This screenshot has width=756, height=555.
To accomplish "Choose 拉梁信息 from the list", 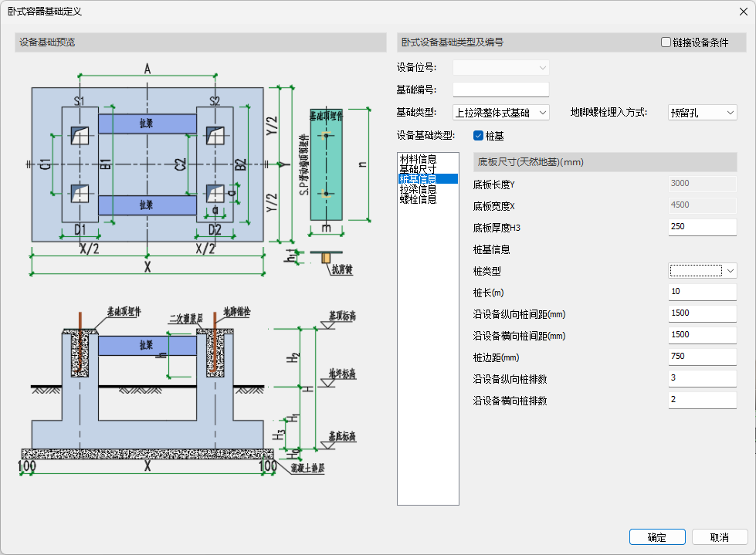I will click(418, 189).
